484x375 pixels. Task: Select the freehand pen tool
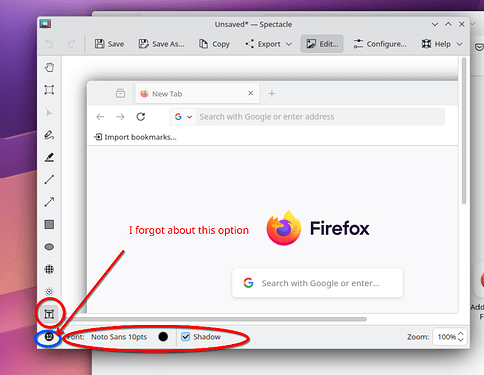(x=49, y=135)
